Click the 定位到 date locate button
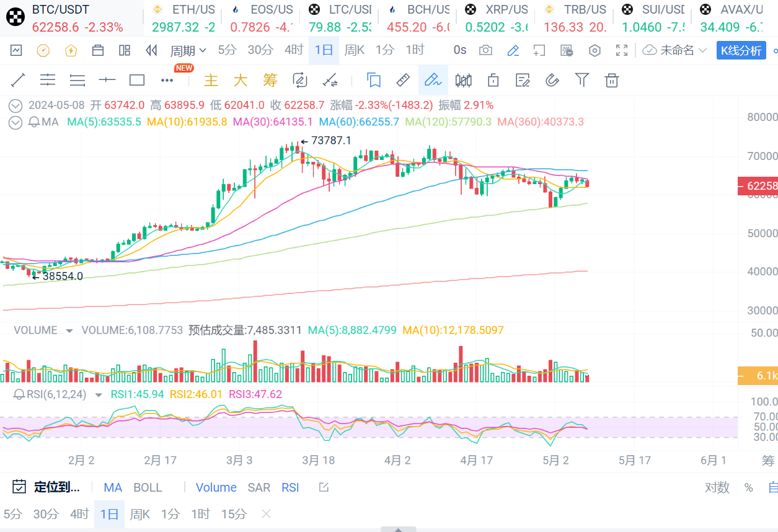 46,487
